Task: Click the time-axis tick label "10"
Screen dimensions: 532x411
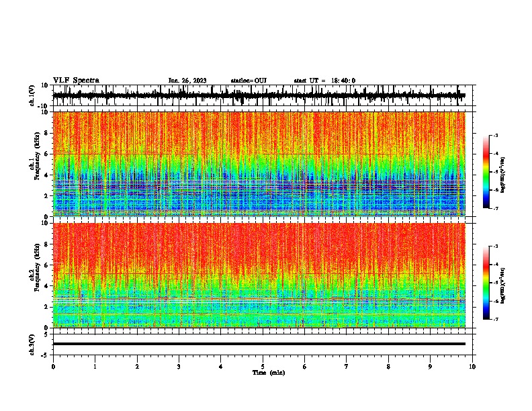Action: 472,367
